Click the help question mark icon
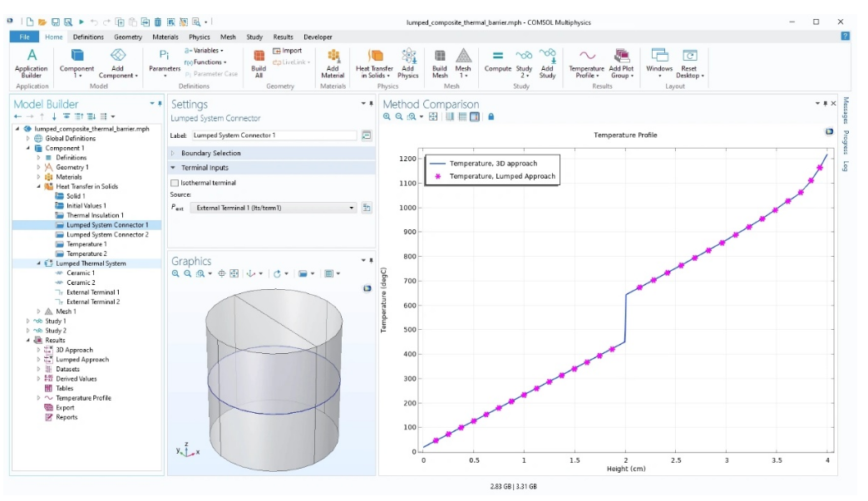Screen dimensions: 868x501 coord(845,36)
